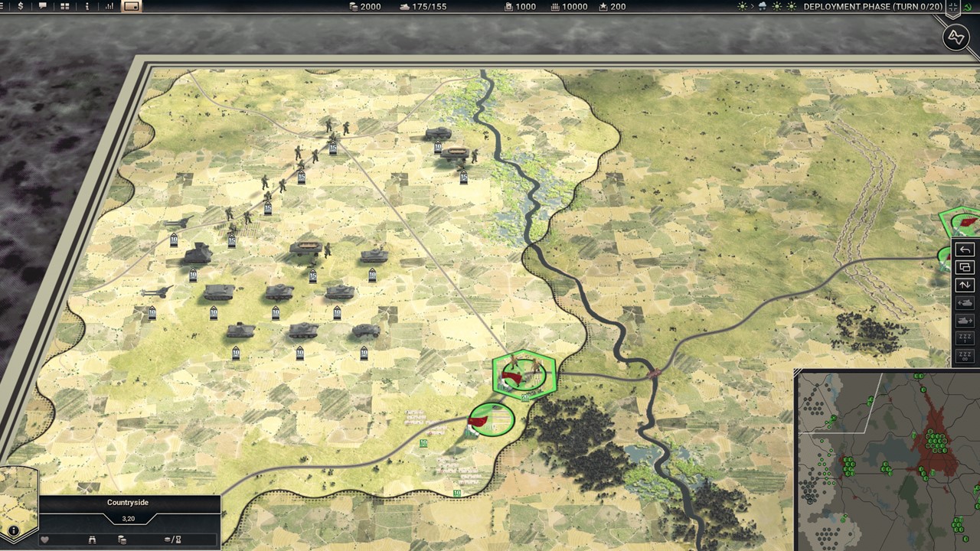Open terrain info button on hex preview
Screen dimensions: 980x551
(13, 530)
